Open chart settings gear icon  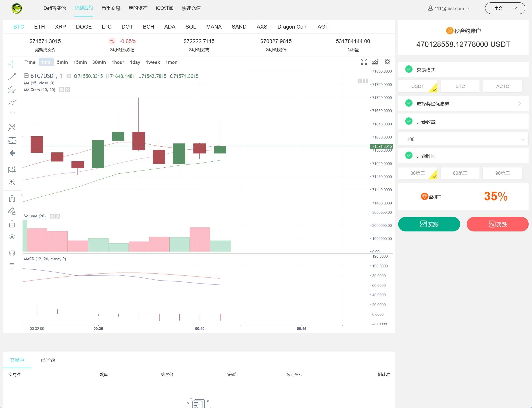coord(387,62)
